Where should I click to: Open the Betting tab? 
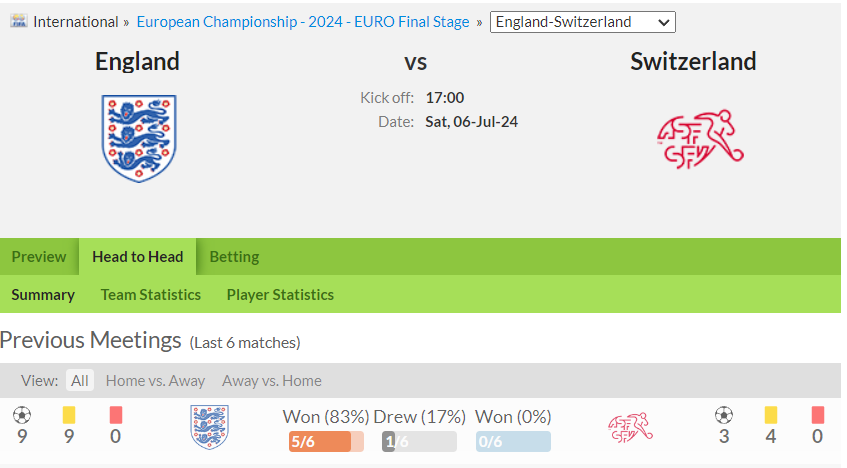(234, 257)
